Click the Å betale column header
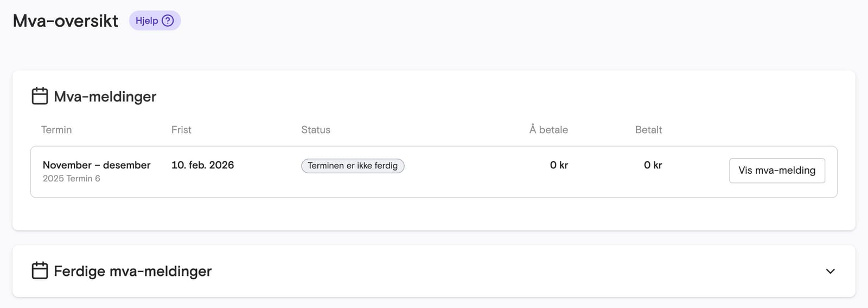Viewport: 868px width, 308px height. (x=548, y=130)
